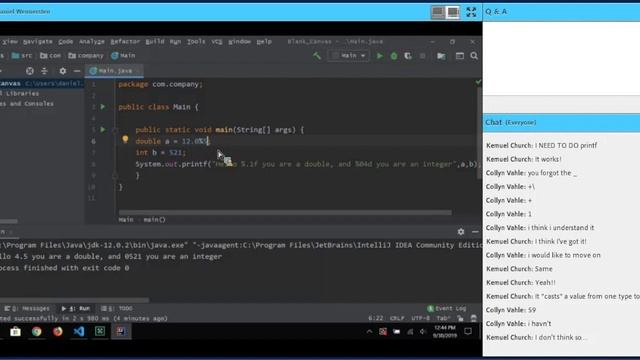
Task: Open the Event Log button
Action: [447, 309]
